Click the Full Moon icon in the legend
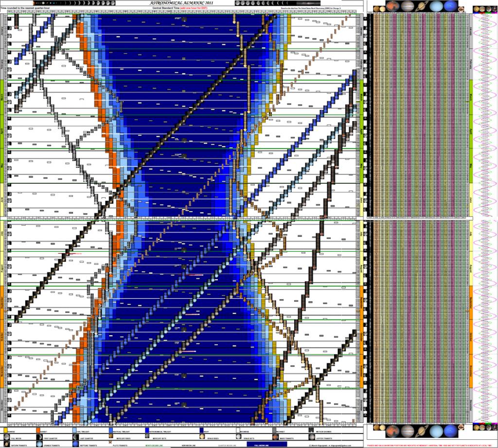The width and height of the screenshot is (498, 448). click(x=5, y=437)
